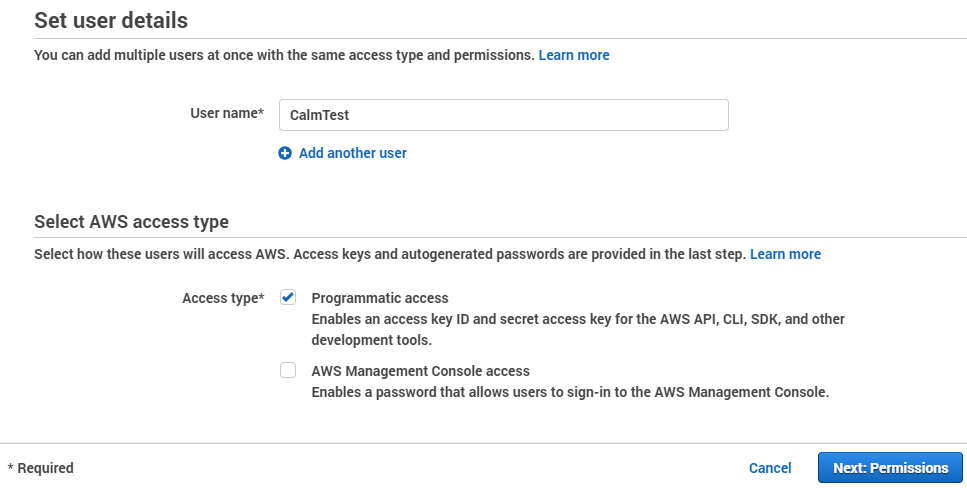Click into the User name field containing CalmTest

click(x=503, y=115)
